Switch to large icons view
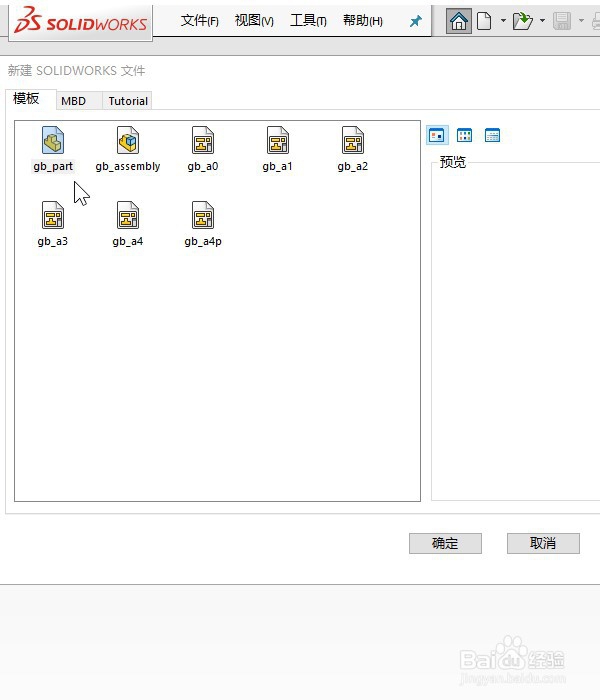This screenshot has height=700, width=600. [437, 135]
